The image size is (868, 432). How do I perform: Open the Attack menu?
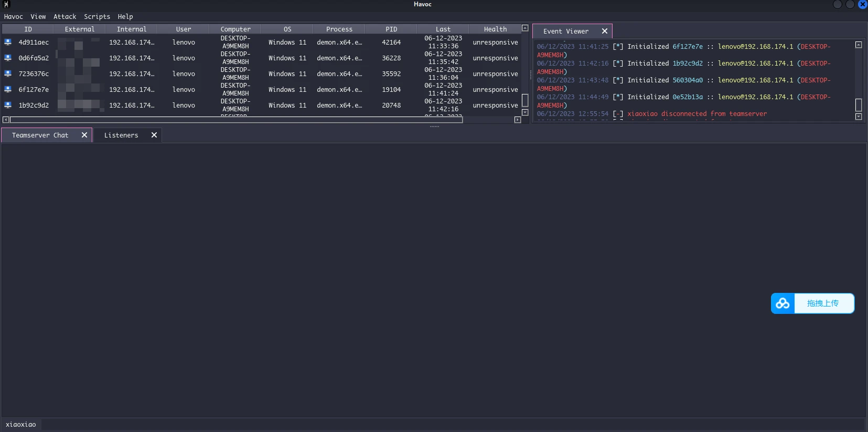click(x=65, y=17)
